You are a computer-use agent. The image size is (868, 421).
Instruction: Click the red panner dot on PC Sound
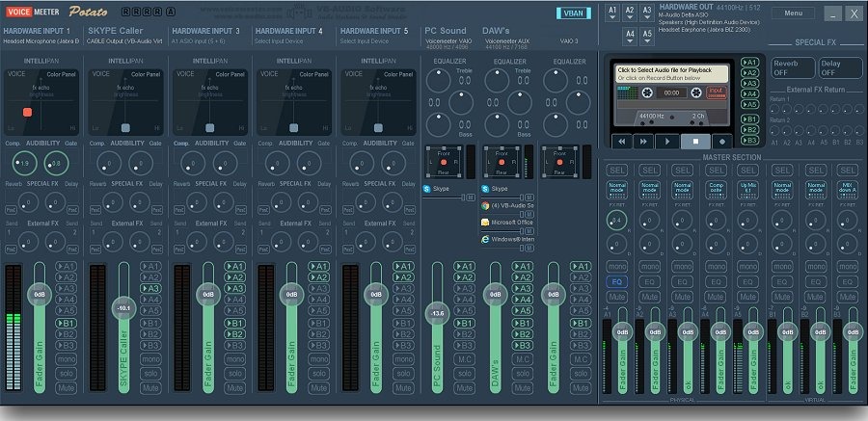(x=444, y=162)
